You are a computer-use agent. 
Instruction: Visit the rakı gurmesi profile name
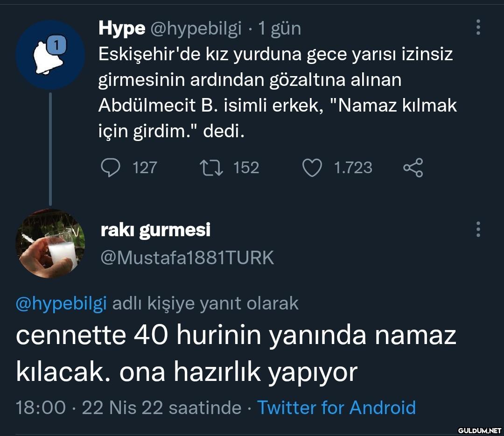click(155, 230)
